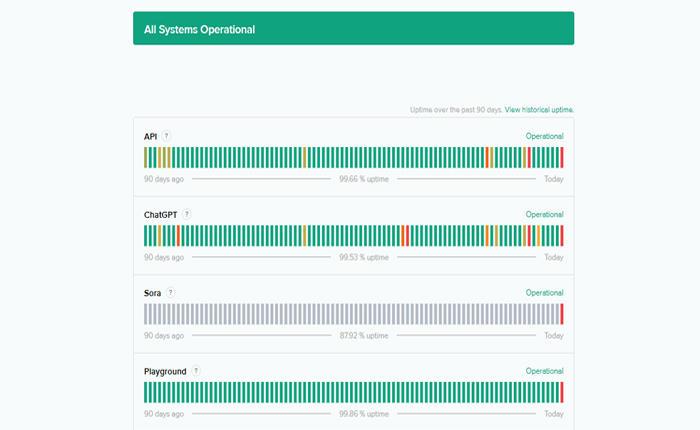This screenshot has width=700, height=430.
Task: Select the first green bar in Playground timeline
Action: coord(146,391)
